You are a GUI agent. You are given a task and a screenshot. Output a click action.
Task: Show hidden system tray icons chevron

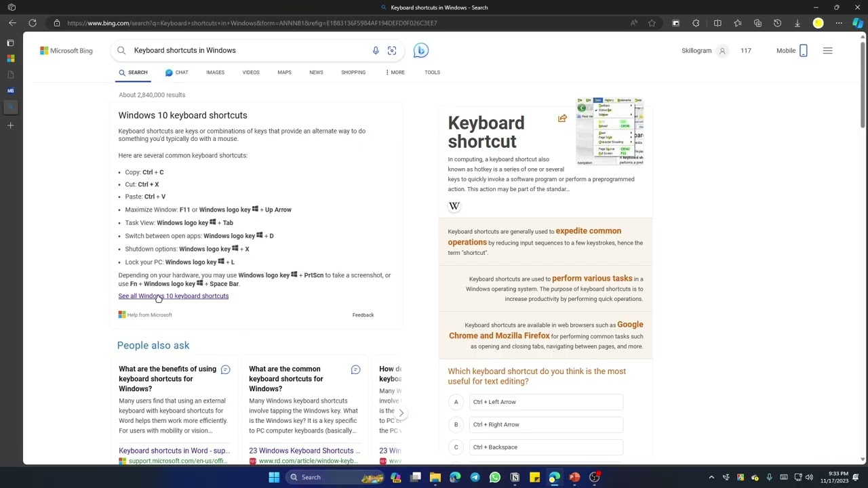711,477
